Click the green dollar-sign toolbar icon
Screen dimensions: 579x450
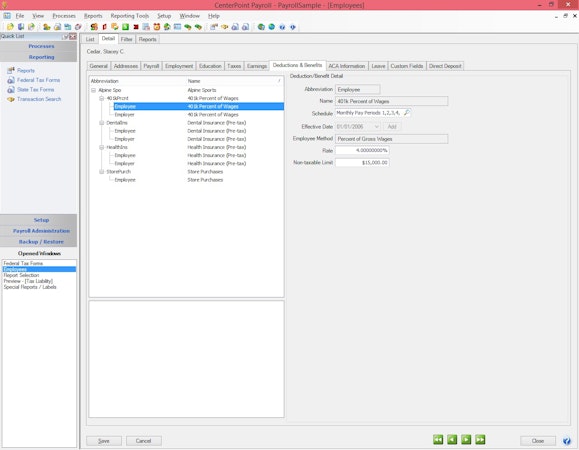tap(126, 27)
